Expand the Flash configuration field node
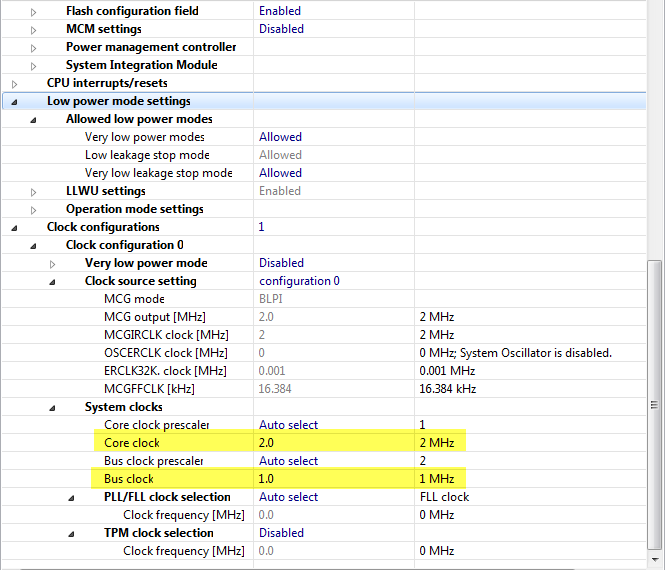The width and height of the screenshot is (665, 570). (34, 11)
